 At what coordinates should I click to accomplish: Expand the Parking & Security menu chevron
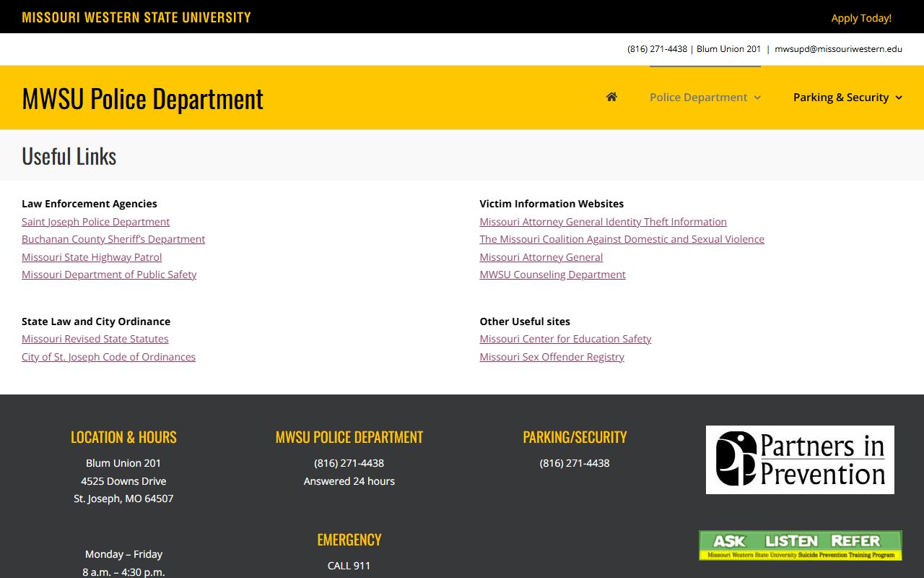tap(899, 98)
